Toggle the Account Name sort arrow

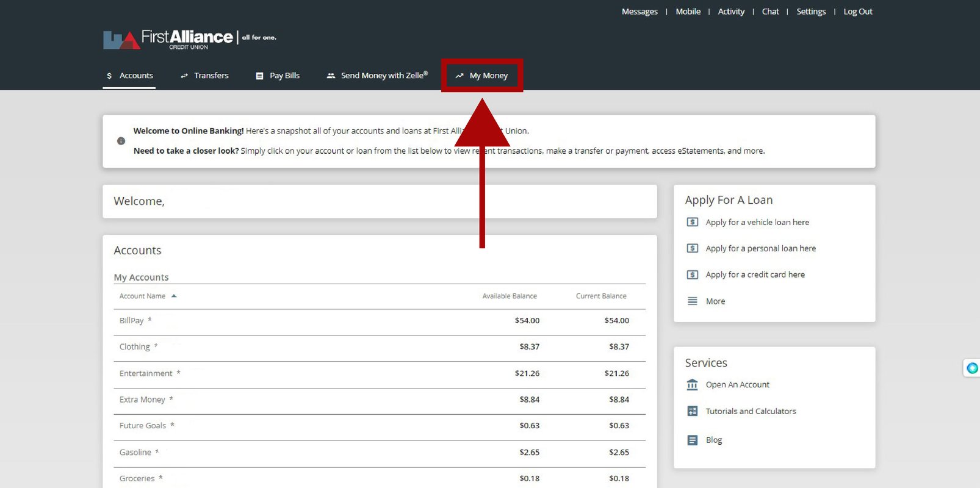coord(174,296)
